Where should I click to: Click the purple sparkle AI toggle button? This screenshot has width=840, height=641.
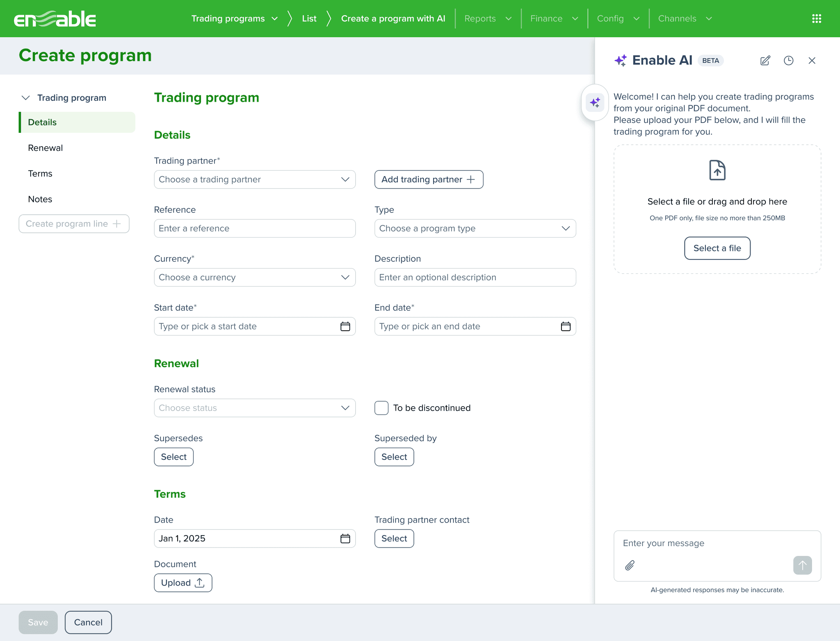595,102
